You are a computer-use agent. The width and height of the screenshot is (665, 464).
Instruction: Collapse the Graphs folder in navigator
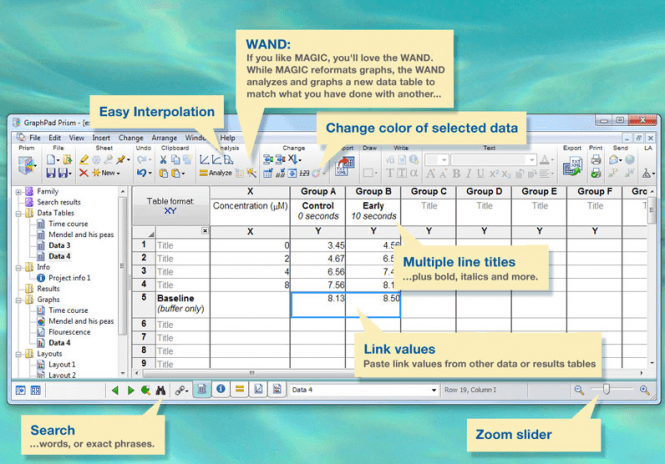coord(18,300)
